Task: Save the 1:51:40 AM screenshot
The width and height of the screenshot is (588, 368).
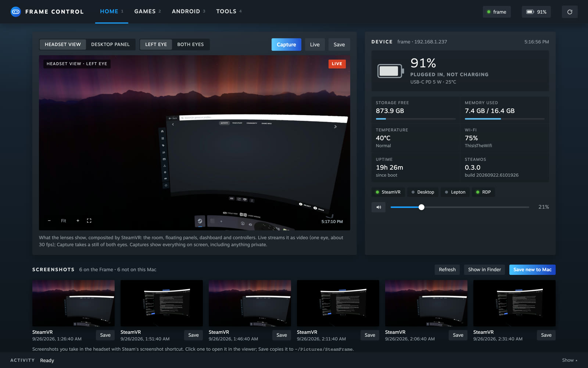Action: click(x=193, y=335)
